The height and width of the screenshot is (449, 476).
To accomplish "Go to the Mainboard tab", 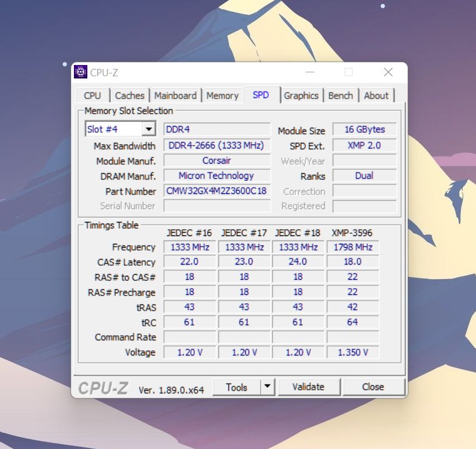I will click(175, 95).
